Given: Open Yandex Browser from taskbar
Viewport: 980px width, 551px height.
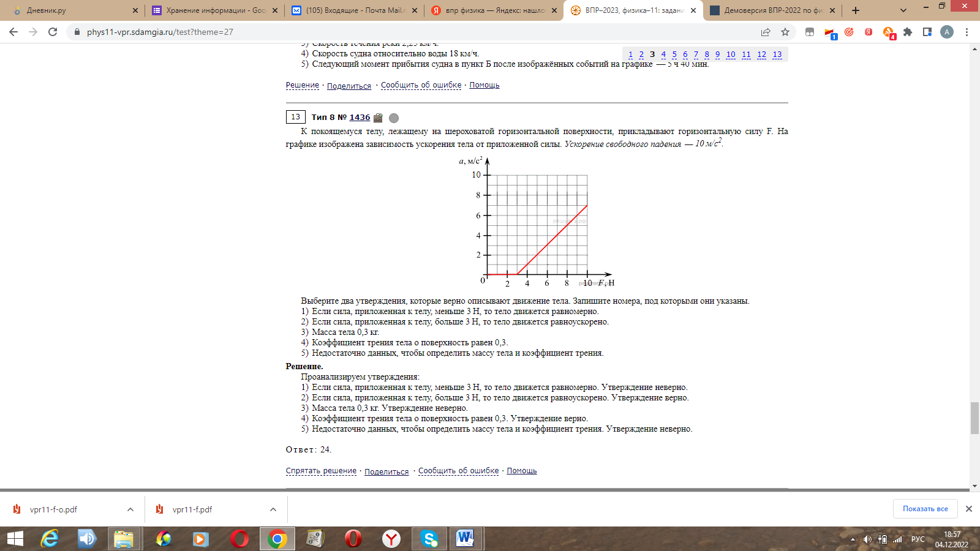Looking at the screenshot, I should 391,539.
